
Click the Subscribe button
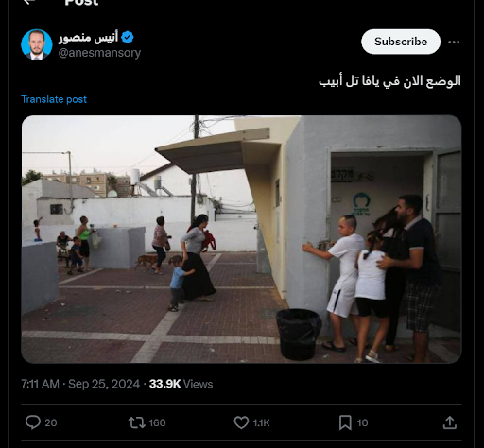(401, 42)
